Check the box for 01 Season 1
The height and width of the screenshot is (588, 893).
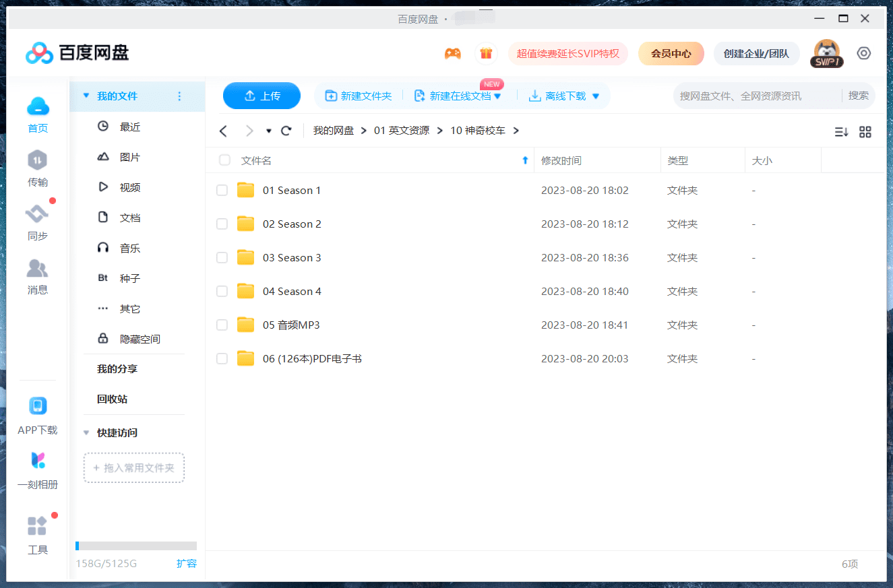coord(222,191)
